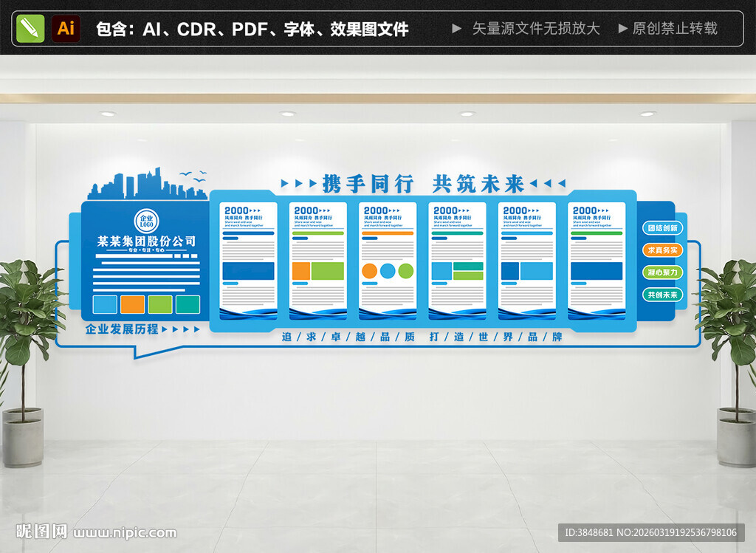The width and height of the screenshot is (756, 553).
Task: Click the teal square in the company intro panel
Action: pos(188,305)
